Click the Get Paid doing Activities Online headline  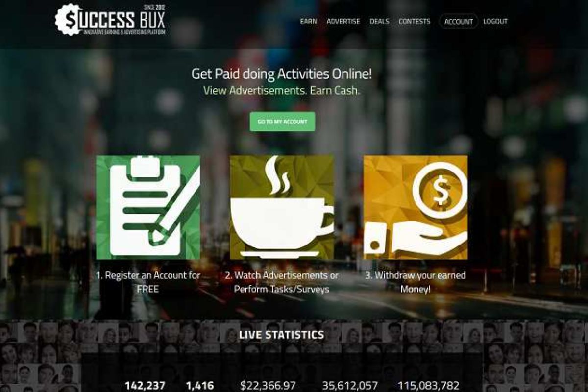[282, 74]
